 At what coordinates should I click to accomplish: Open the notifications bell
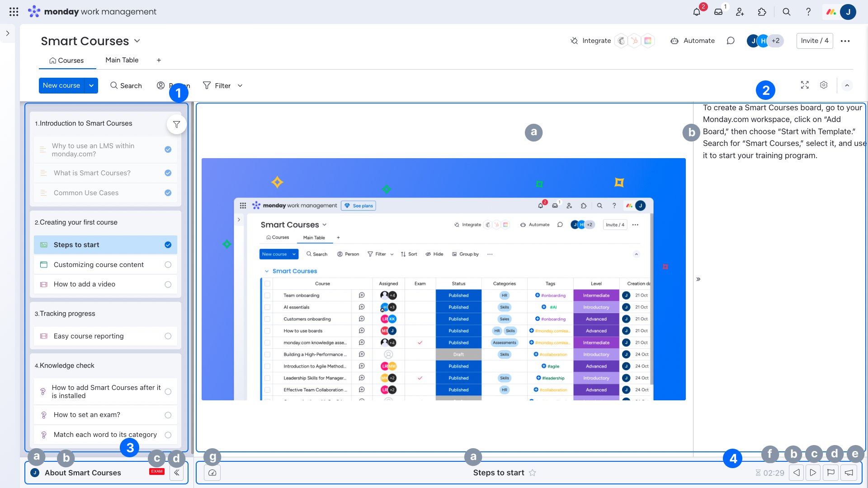(696, 12)
